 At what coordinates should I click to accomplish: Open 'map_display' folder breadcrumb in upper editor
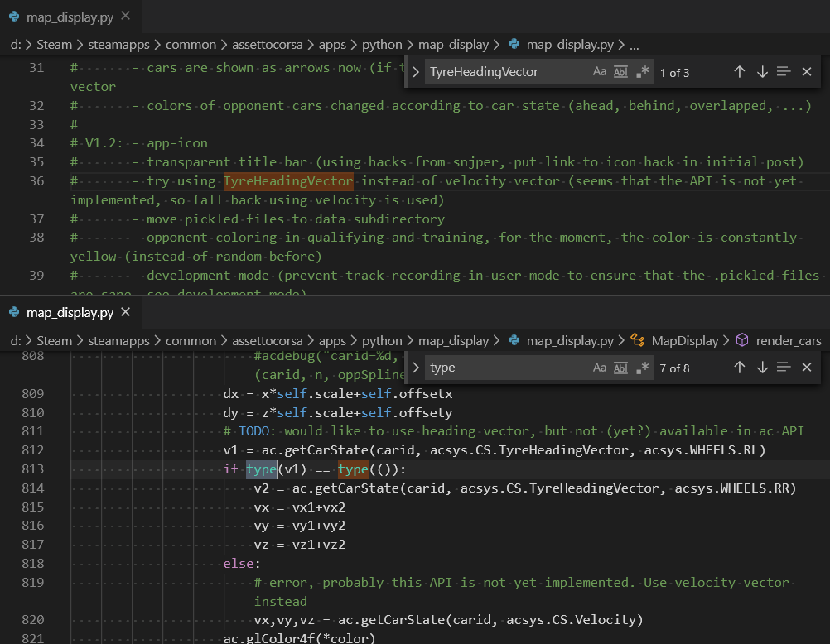pyautogui.click(x=454, y=45)
